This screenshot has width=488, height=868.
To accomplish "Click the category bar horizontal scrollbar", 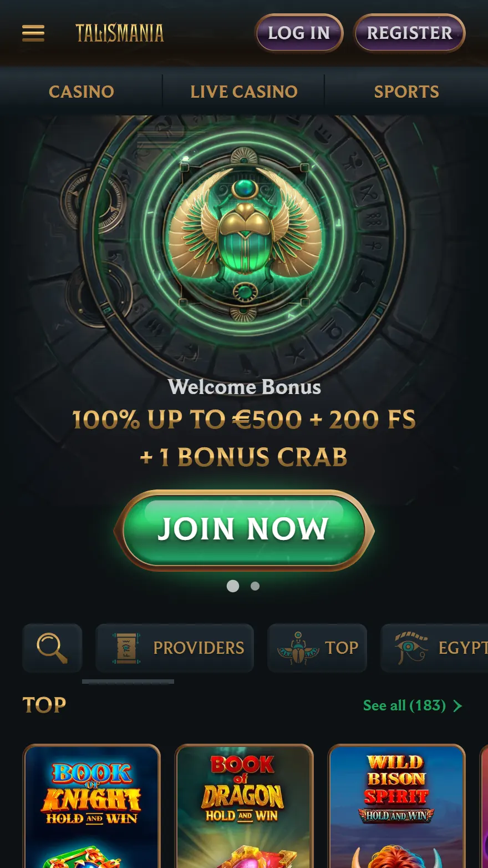I will tap(128, 682).
